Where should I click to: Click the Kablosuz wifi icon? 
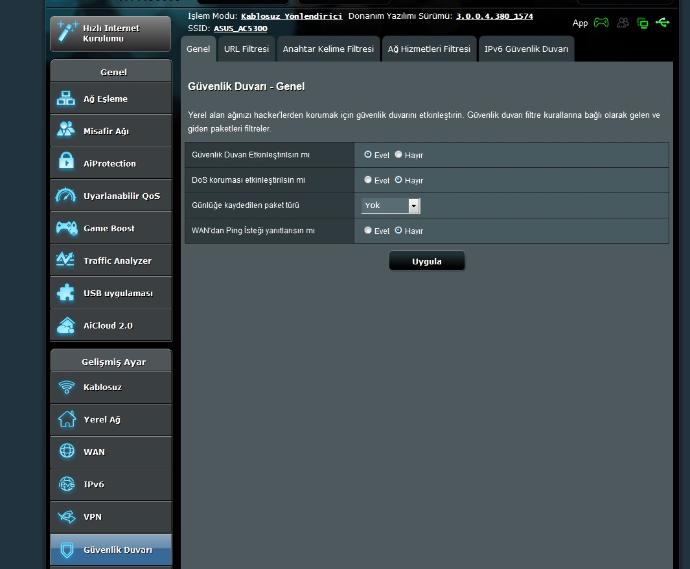click(x=66, y=387)
